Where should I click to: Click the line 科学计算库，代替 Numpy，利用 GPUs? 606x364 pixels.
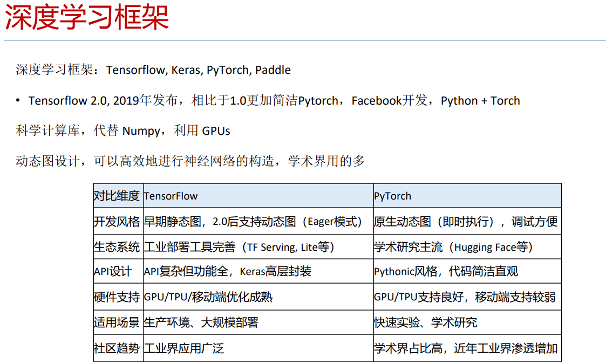[x=123, y=131]
